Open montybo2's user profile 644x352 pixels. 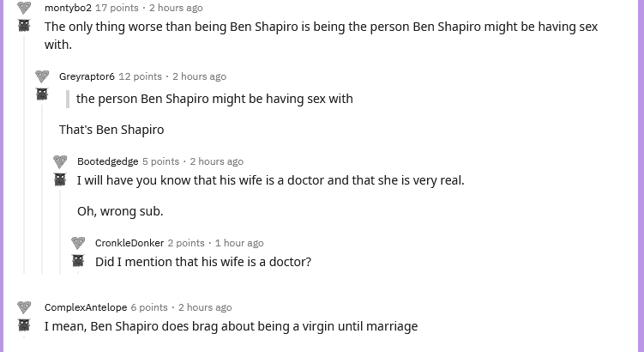[x=69, y=8]
